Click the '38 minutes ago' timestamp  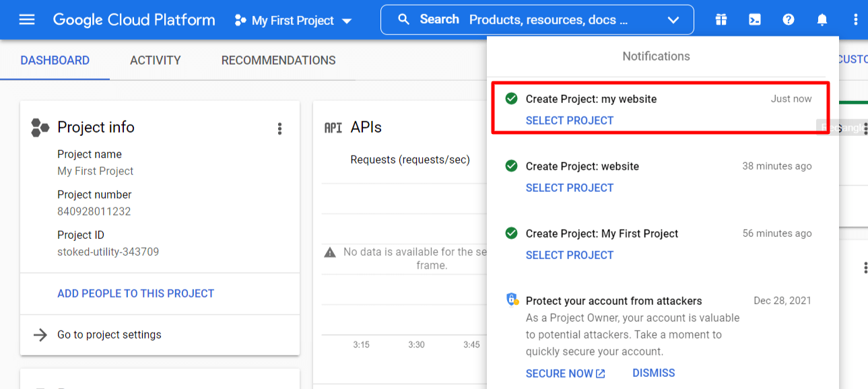777,166
